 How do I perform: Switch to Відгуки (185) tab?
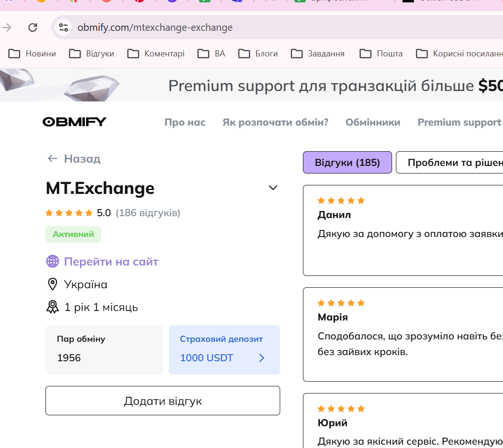[348, 163]
